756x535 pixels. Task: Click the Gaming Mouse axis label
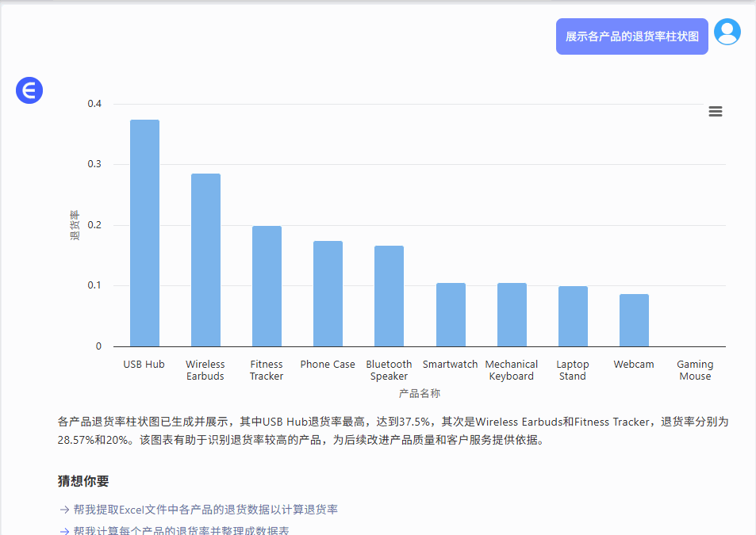point(695,370)
